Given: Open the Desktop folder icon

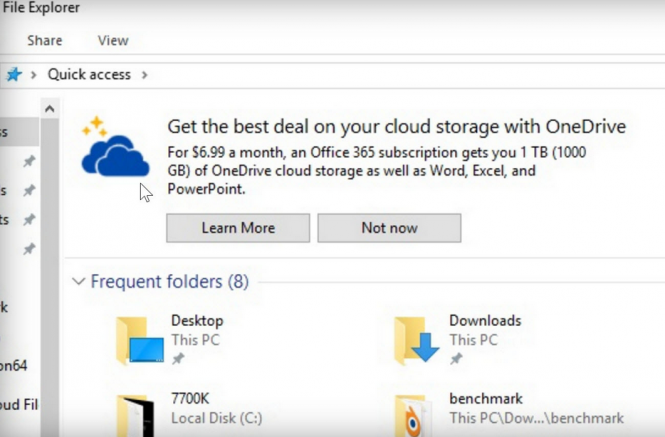Looking at the screenshot, I should pos(137,338).
